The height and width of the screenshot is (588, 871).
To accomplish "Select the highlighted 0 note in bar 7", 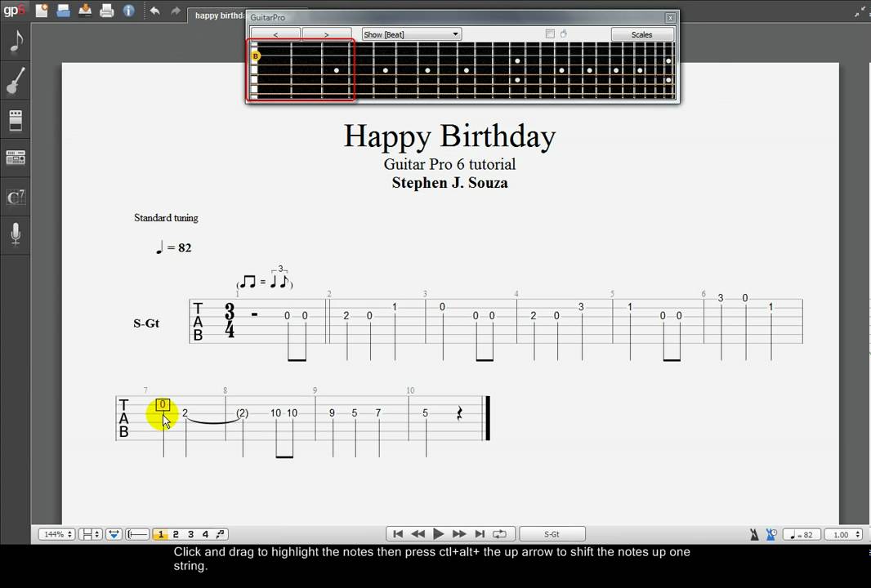I will (x=163, y=405).
